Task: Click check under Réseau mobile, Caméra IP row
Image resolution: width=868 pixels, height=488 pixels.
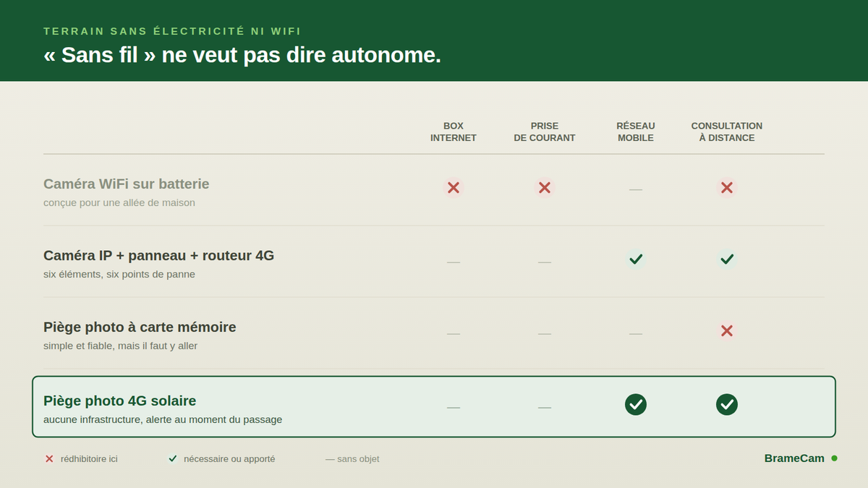Action: pos(636,259)
